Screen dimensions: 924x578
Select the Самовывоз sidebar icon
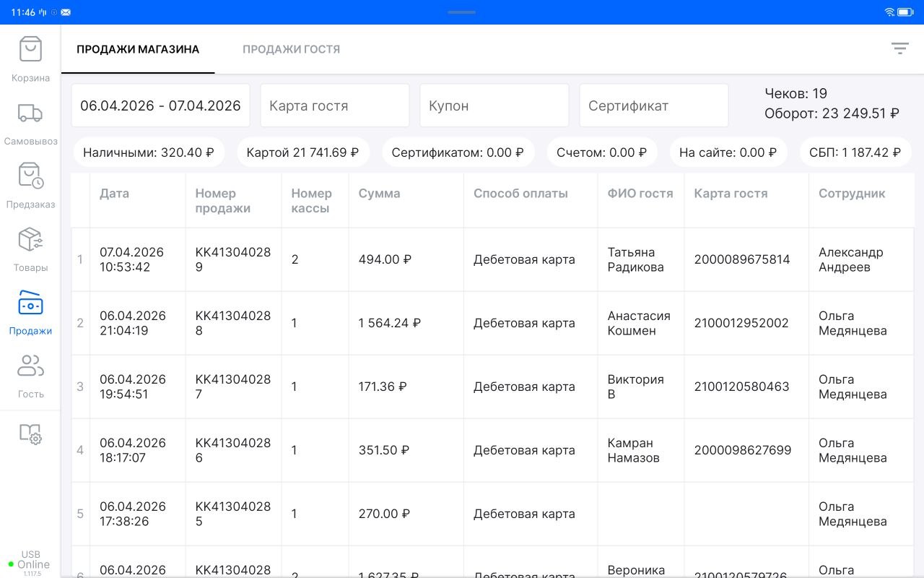(x=30, y=120)
